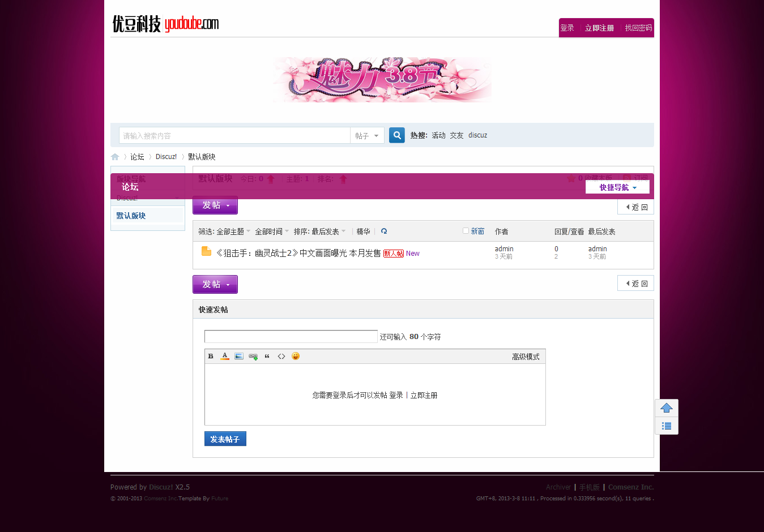The width and height of the screenshot is (764, 532).
Task: Search hot keyword discuz
Action: [x=478, y=135]
